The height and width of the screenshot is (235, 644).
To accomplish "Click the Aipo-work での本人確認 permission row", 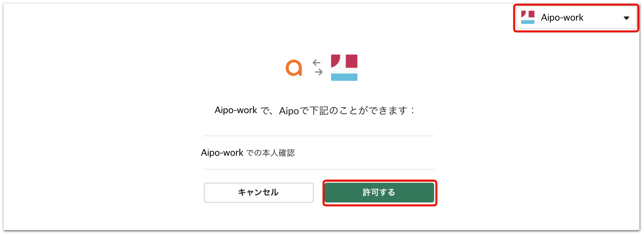I will [x=319, y=153].
